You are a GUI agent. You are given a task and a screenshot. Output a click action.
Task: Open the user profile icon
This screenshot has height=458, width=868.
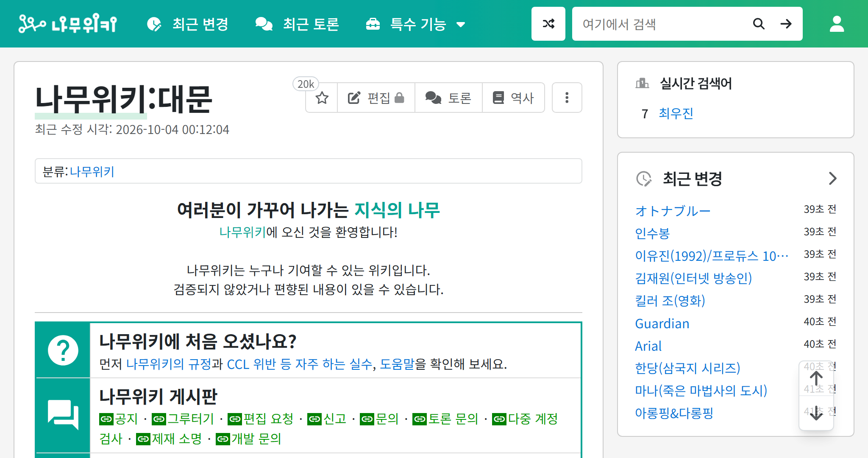point(837,24)
